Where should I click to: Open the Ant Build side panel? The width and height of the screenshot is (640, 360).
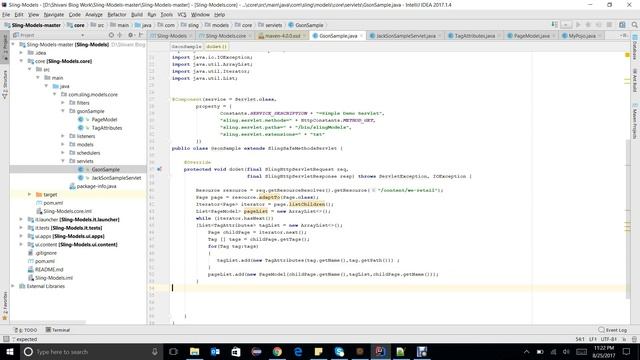click(635, 80)
